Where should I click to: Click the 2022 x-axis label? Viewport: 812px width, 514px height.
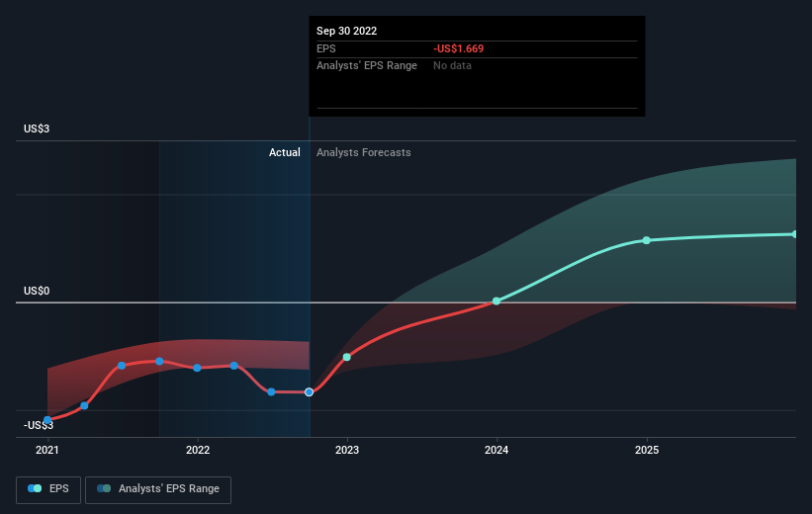click(197, 450)
